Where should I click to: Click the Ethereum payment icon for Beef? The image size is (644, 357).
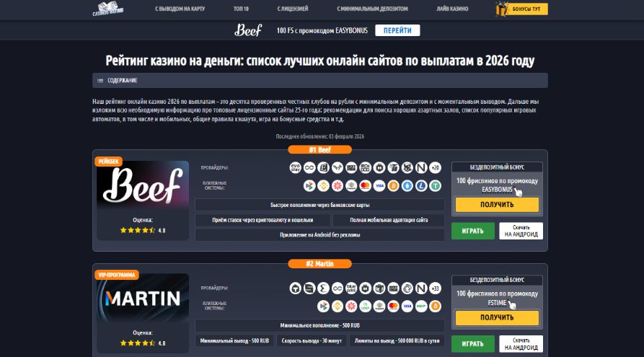tap(407, 186)
